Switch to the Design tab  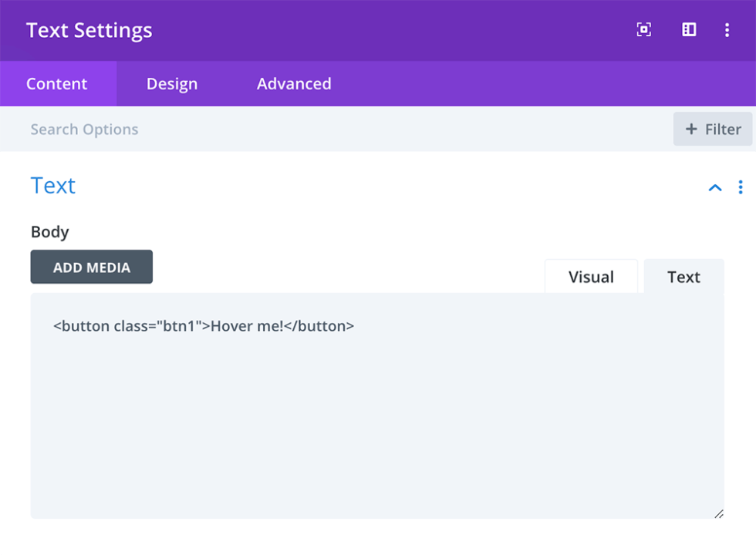[171, 83]
